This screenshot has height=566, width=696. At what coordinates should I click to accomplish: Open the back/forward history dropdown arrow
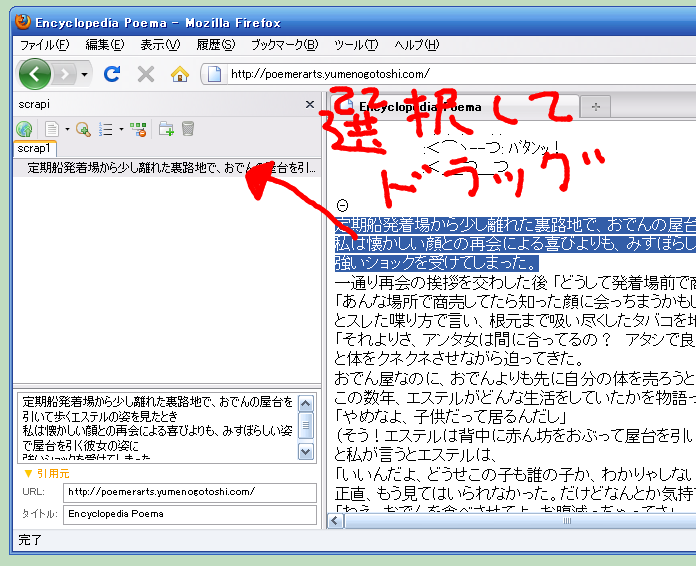(84, 75)
